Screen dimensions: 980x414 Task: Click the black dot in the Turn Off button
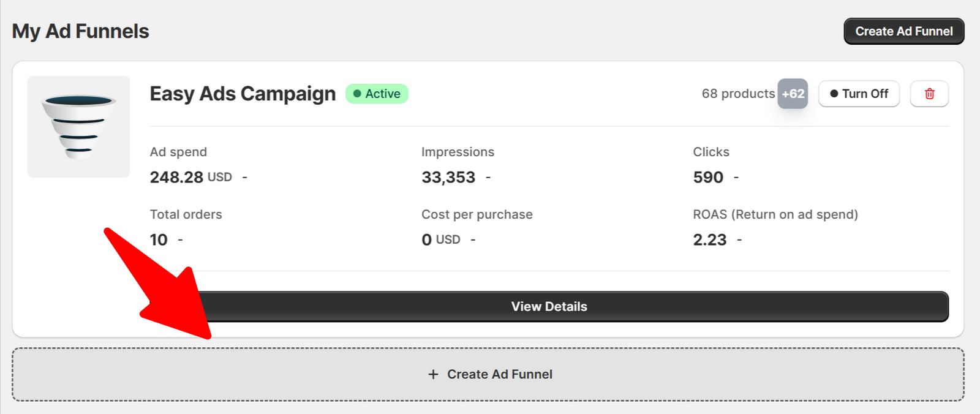click(x=834, y=94)
